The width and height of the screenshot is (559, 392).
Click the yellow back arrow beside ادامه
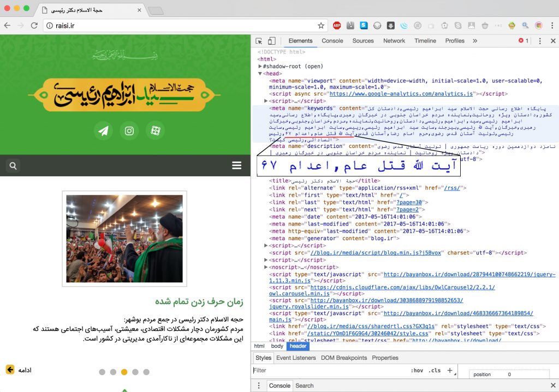(10, 370)
